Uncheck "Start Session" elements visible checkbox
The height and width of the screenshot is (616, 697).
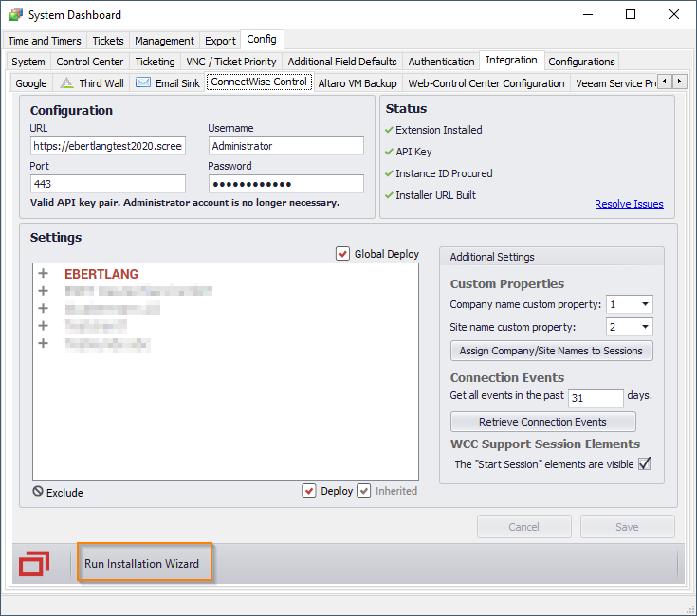645,463
